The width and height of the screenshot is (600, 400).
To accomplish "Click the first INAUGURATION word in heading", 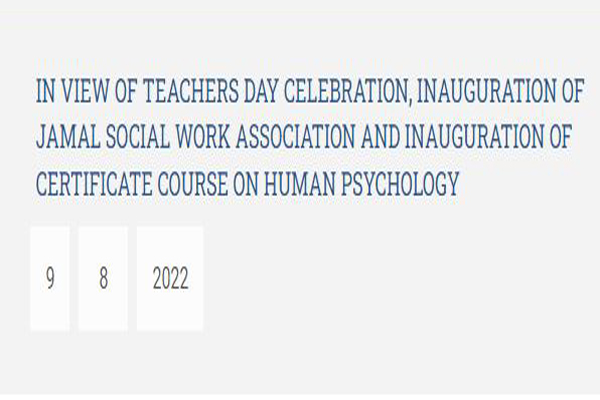I will [x=487, y=91].
